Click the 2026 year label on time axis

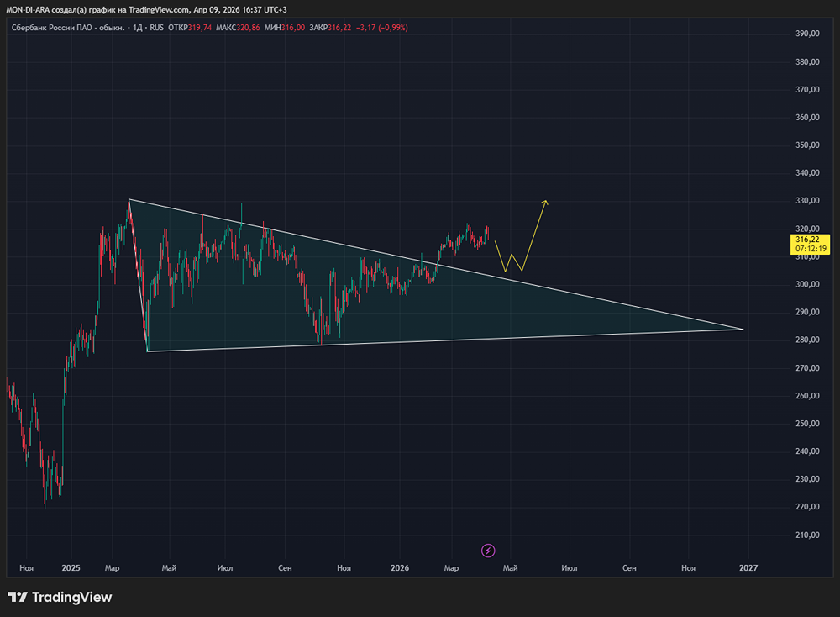[400, 567]
